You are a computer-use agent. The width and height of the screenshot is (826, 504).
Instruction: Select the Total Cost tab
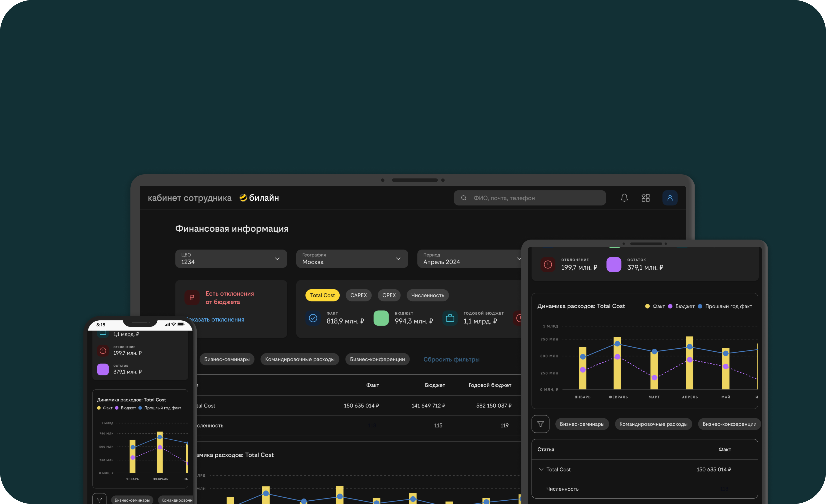[322, 295]
